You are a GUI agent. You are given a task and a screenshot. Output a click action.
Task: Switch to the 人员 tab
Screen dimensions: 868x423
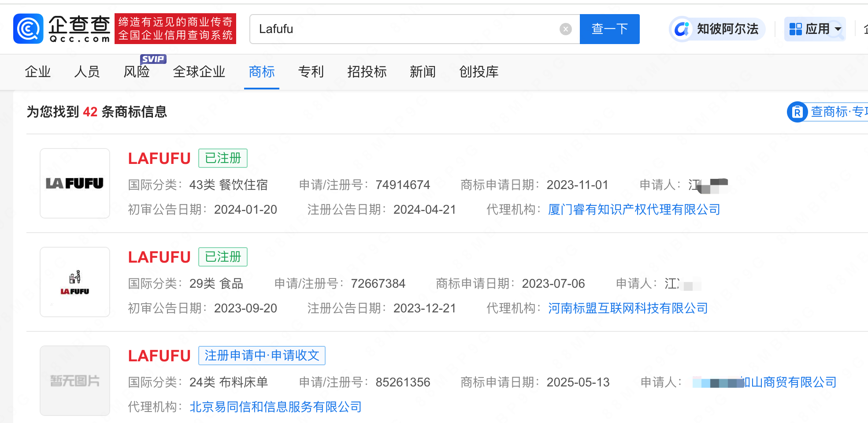(x=87, y=71)
